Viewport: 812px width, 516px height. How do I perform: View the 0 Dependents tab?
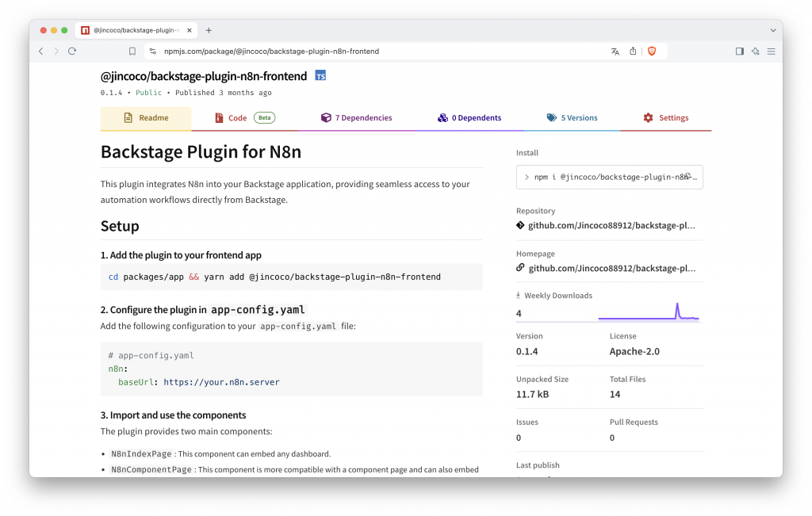469,118
